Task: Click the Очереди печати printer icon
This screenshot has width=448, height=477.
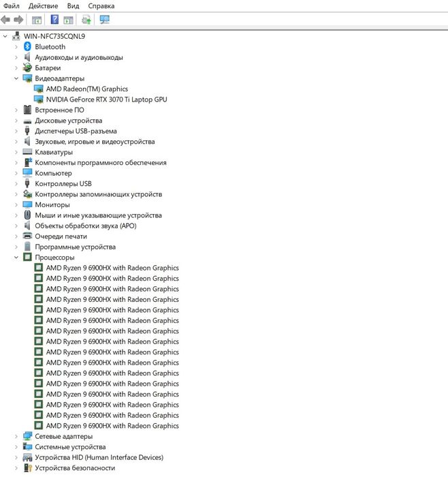Action: pyautogui.click(x=27, y=236)
